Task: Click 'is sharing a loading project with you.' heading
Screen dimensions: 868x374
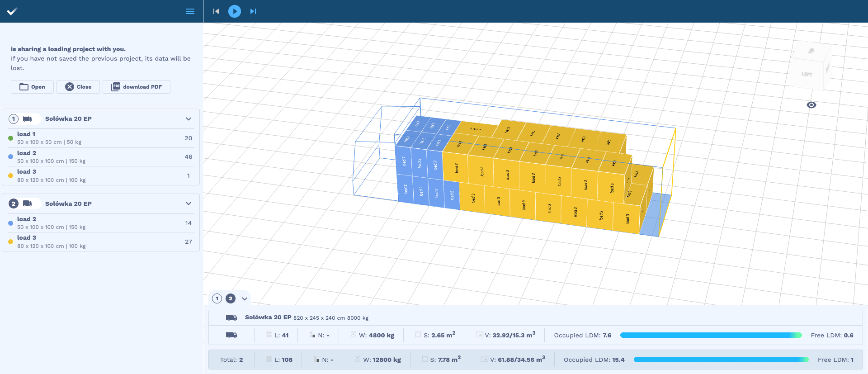Action: 68,49
